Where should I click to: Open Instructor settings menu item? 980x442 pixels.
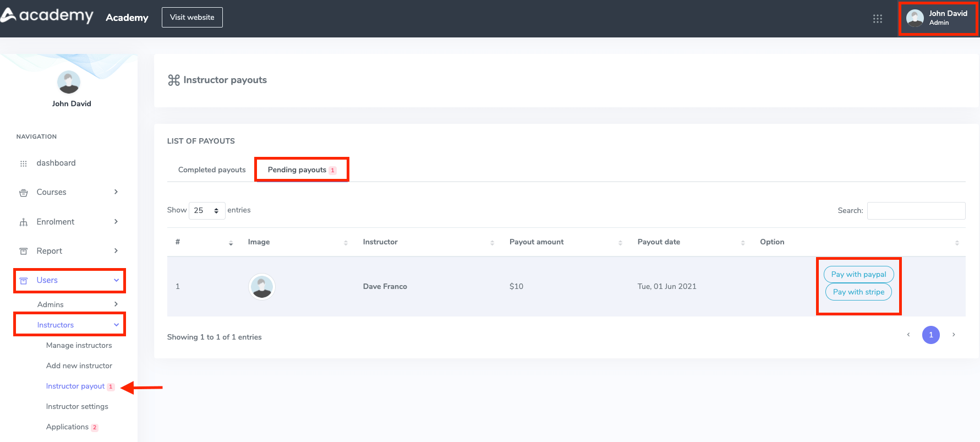coord(77,407)
